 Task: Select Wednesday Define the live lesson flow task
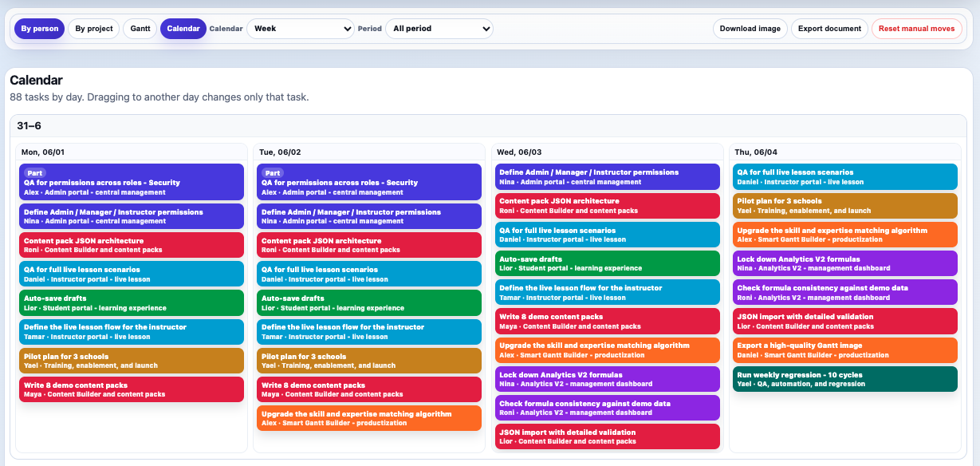pyautogui.click(x=607, y=292)
